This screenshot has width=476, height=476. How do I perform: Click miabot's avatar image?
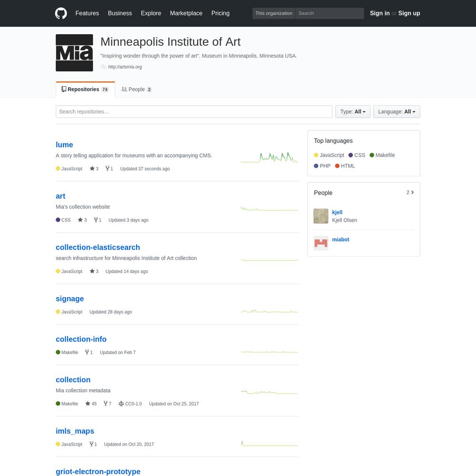321,243
